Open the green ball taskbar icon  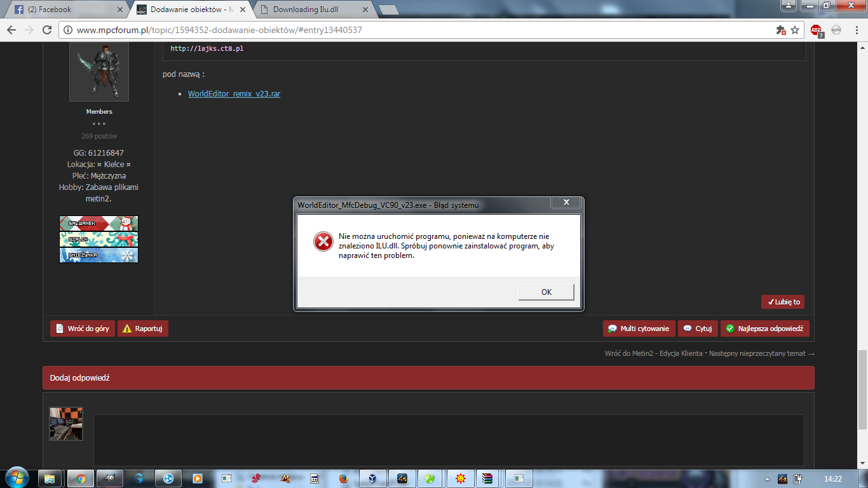point(430,478)
